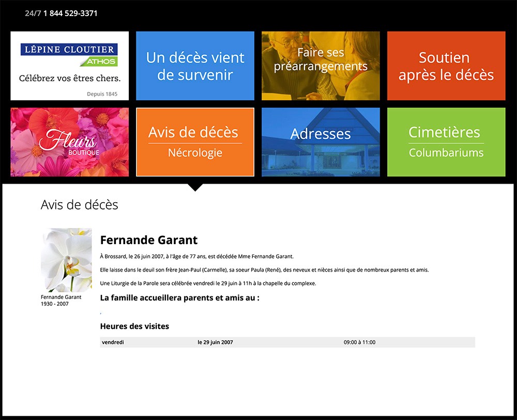Open the Lépine Cloutier Athos logo tile

[x=70, y=66]
